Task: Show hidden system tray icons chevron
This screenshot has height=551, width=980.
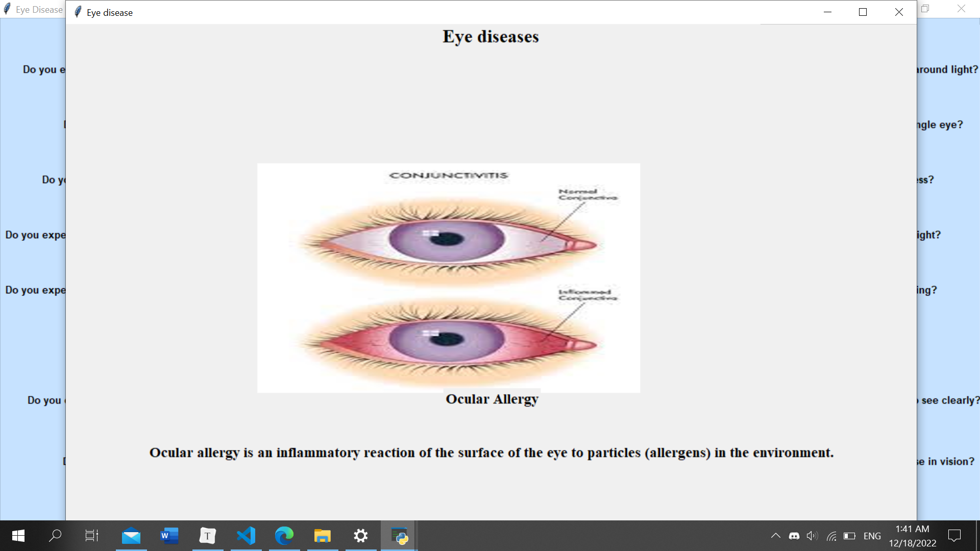Action: (775, 536)
